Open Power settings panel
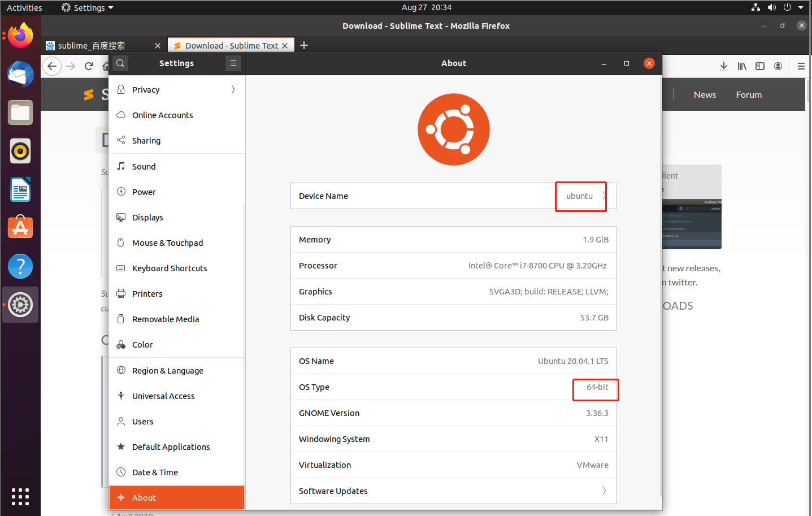This screenshot has width=812, height=516. [x=177, y=192]
